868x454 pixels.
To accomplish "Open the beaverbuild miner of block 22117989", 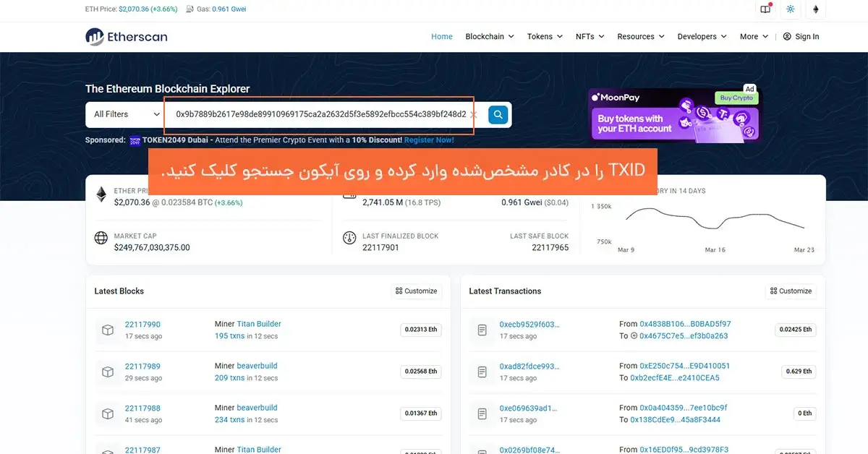I will pyautogui.click(x=257, y=366).
